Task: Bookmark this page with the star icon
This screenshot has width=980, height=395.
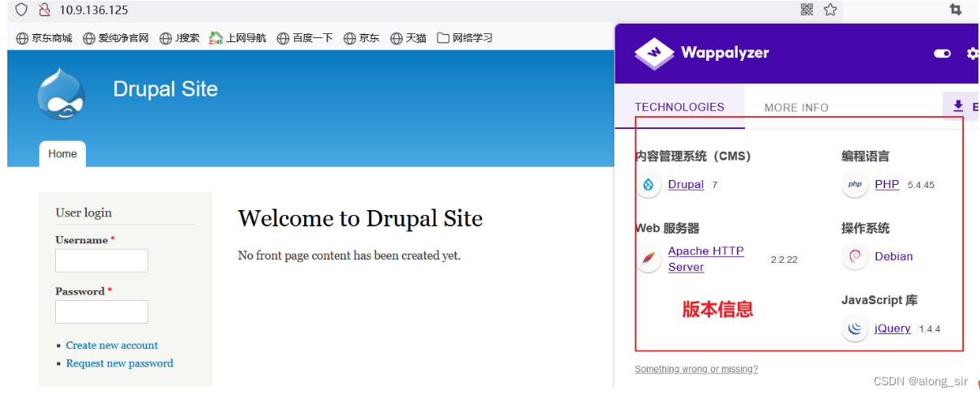Action: 830,10
